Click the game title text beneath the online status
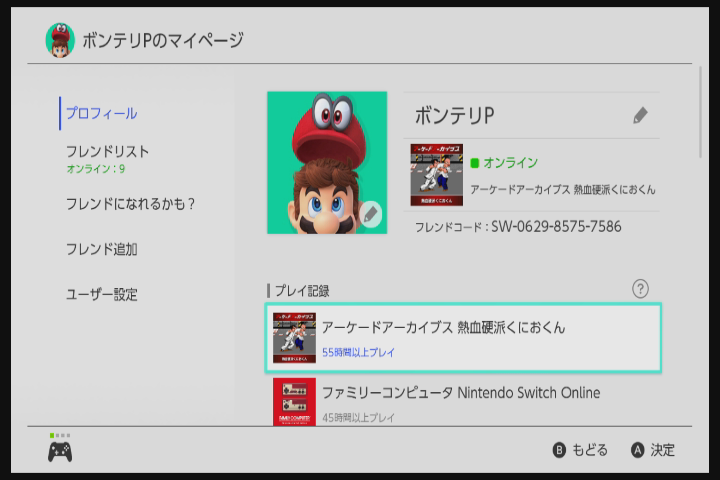 coord(562,189)
